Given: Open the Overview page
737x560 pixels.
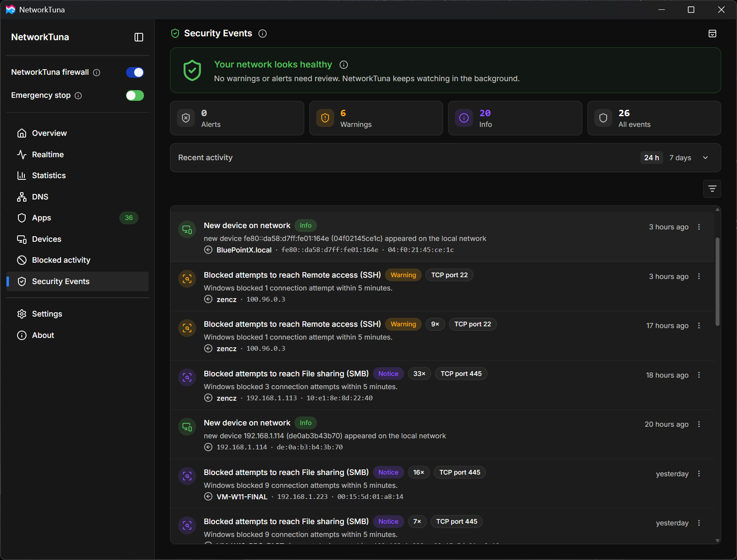Looking at the screenshot, I should point(77,133).
